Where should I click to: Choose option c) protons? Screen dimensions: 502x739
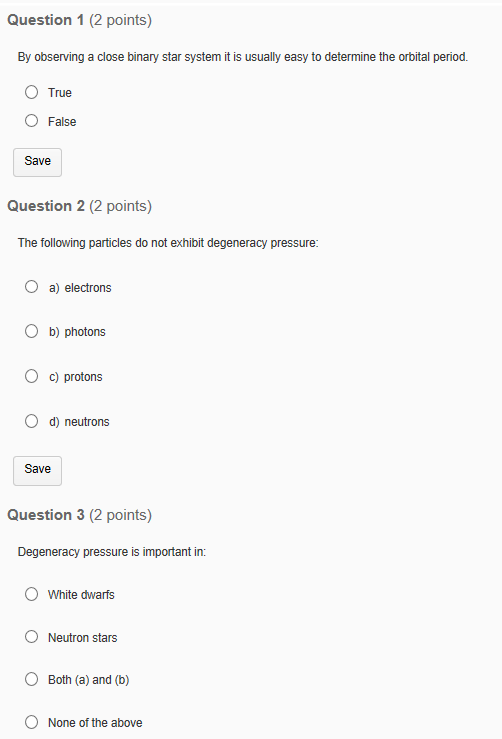(32, 376)
